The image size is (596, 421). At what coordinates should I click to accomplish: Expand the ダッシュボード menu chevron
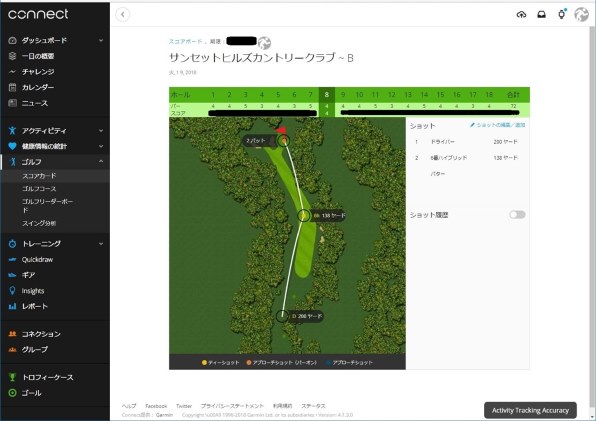point(101,40)
